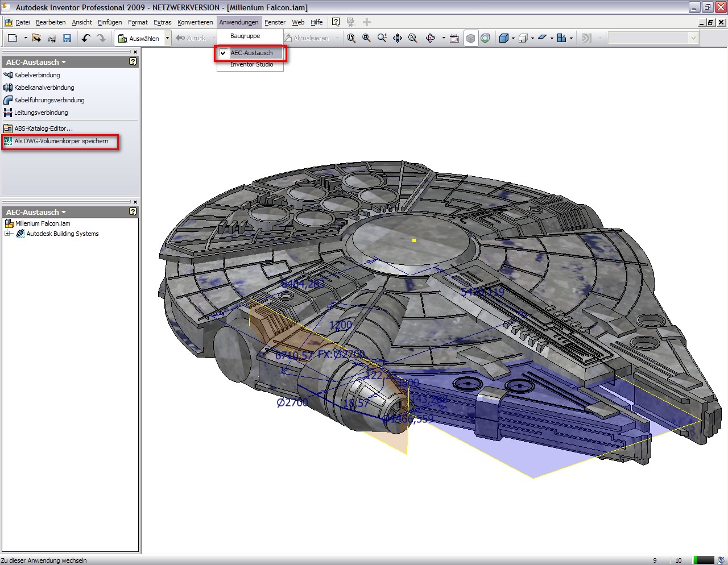Select Inventor Studio from the Anwendungen menu
The image size is (728, 565).
point(251,64)
